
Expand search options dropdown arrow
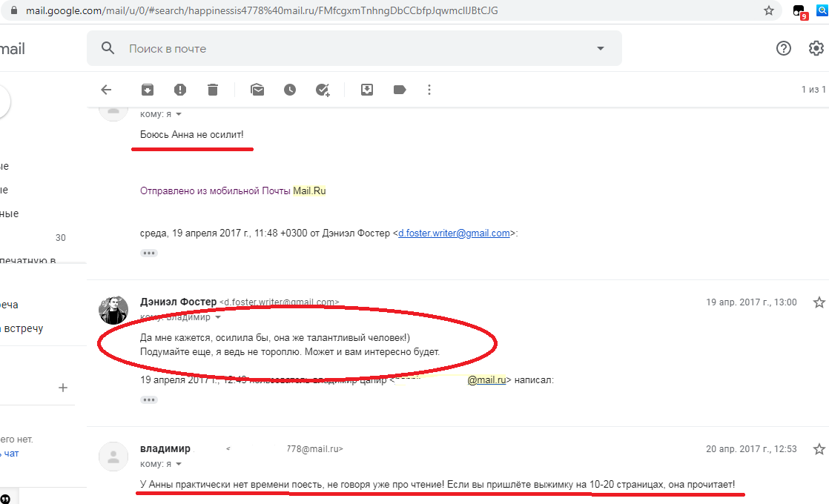[x=601, y=49]
